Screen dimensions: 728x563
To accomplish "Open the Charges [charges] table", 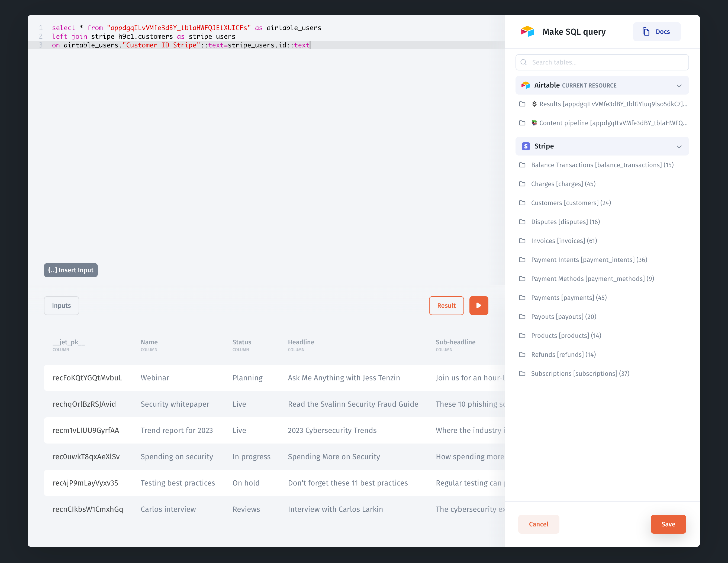I will 602,184.
